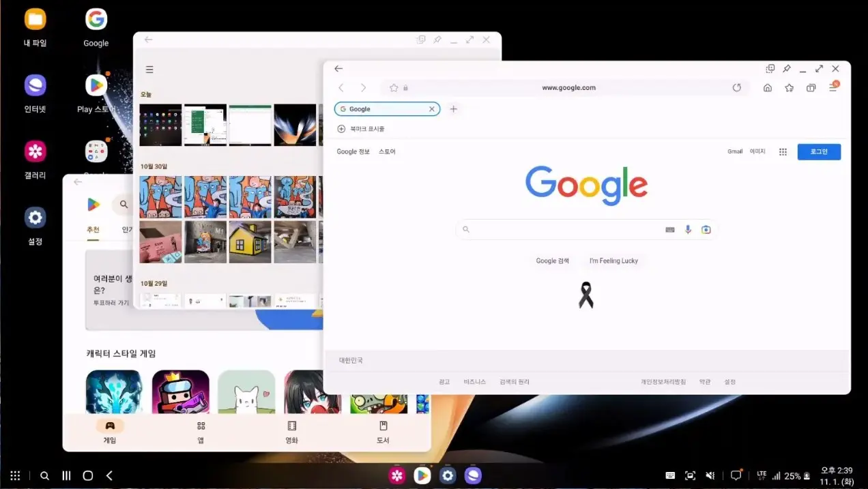Click the taskbar Home circle button

88,475
